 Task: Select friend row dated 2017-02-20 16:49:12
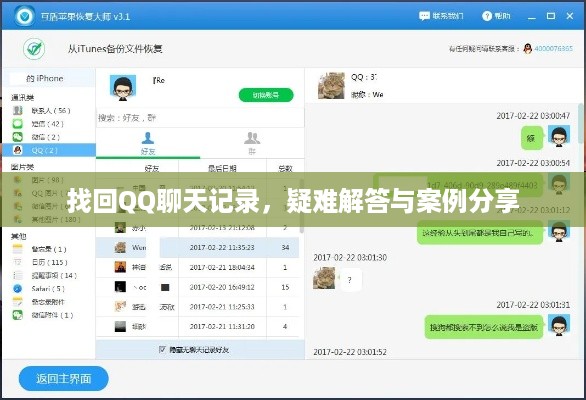coord(198,287)
